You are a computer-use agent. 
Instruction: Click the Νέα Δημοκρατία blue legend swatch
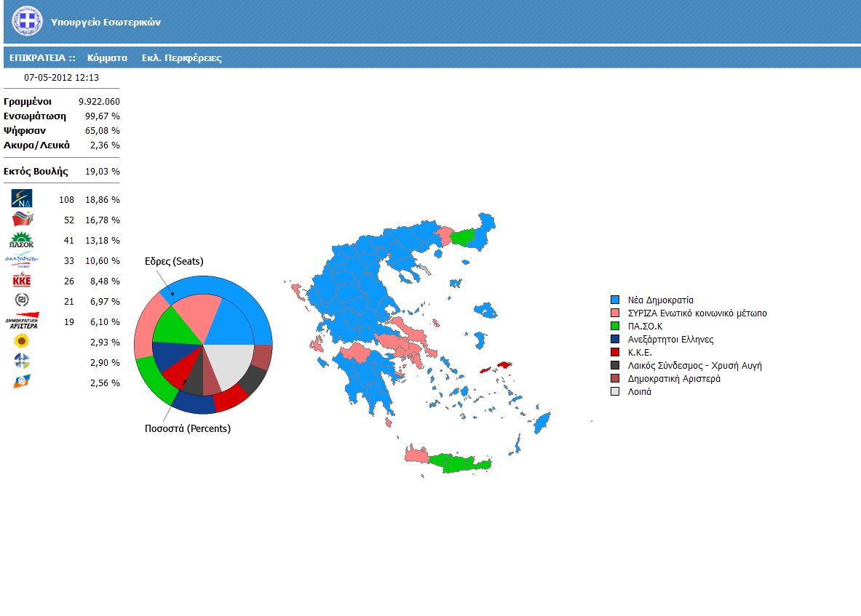[615, 300]
